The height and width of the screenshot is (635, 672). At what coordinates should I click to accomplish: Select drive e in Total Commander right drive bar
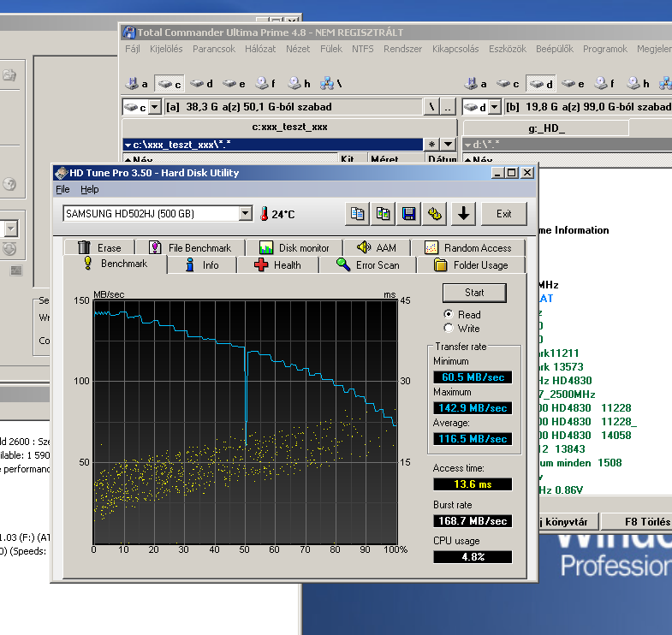(573, 84)
